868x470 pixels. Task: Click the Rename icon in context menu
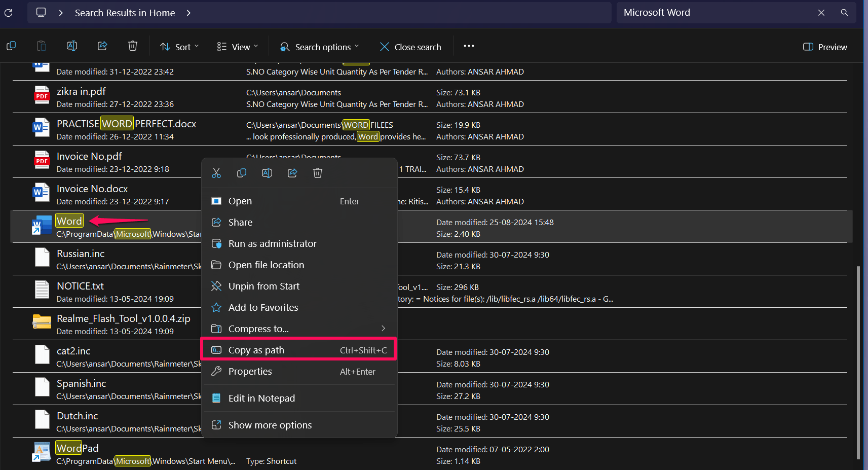(x=267, y=173)
